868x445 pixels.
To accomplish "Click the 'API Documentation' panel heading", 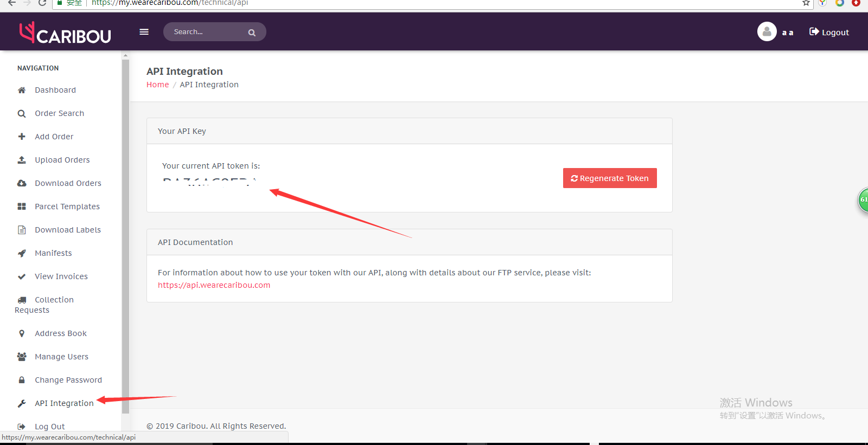I will (195, 242).
